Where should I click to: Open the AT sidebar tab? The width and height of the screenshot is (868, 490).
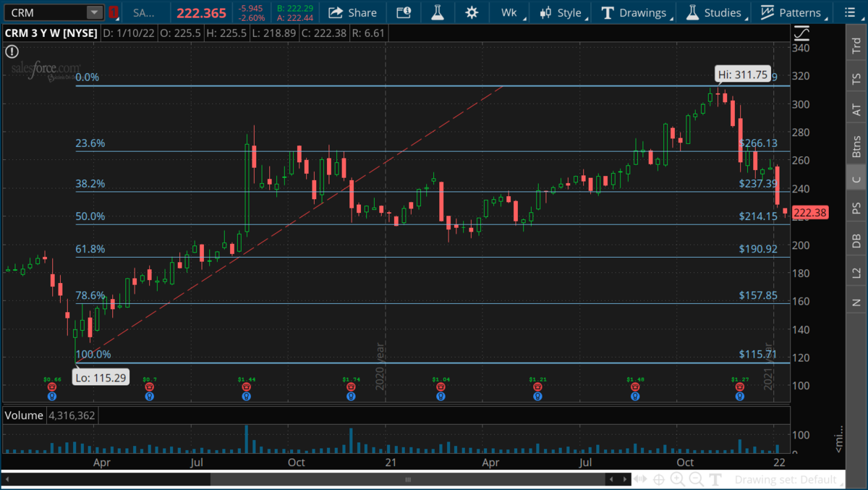pyautogui.click(x=856, y=110)
